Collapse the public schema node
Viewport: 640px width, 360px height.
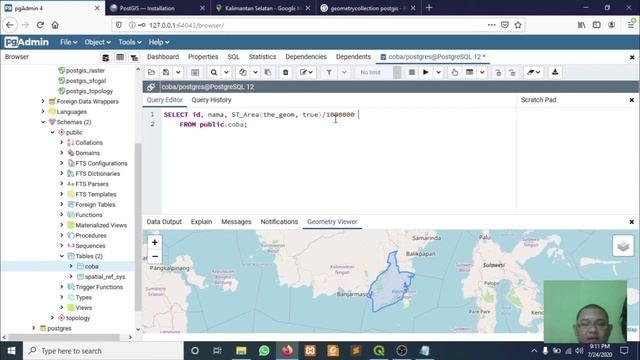[52, 132]
